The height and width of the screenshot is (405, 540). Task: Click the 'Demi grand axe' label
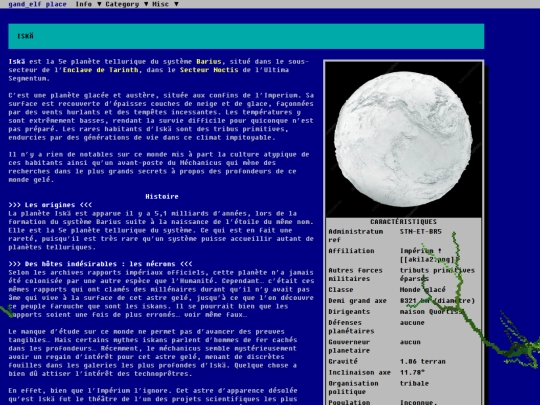pyautogui.click(x=357, y=301)
